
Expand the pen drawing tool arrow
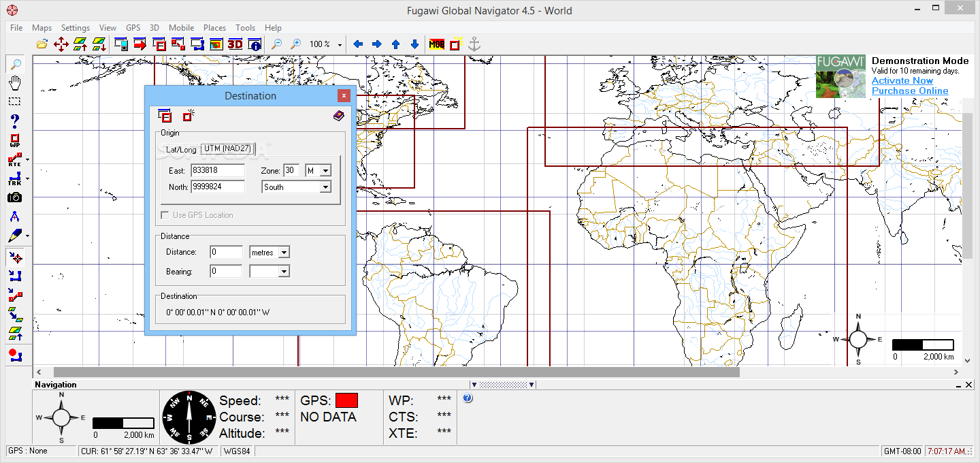[x=28, y=236]
